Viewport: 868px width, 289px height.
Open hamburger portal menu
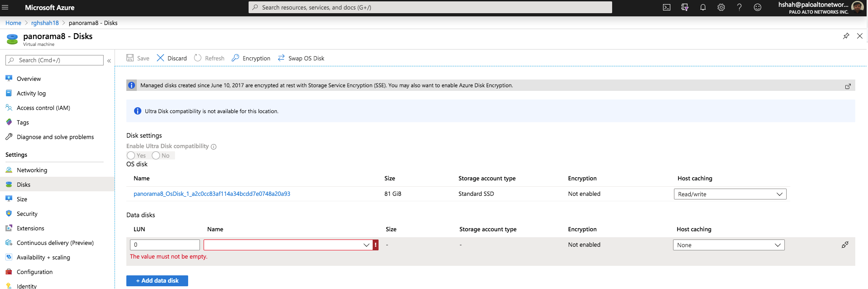coord(5,7)
